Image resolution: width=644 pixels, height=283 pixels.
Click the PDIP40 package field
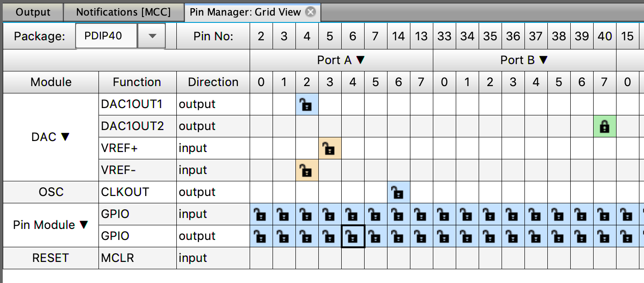click(x=106, y=36)
